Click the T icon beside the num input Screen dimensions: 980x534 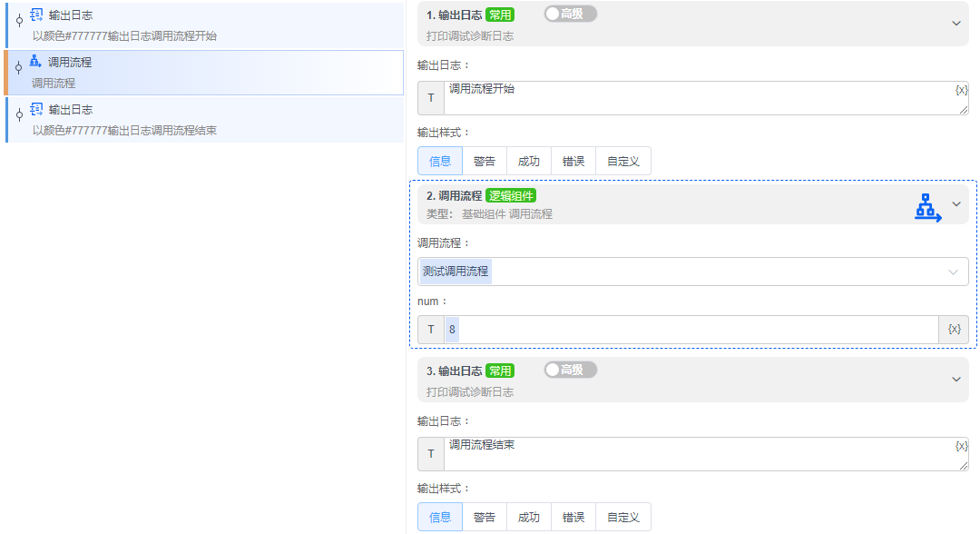(430, 329)
